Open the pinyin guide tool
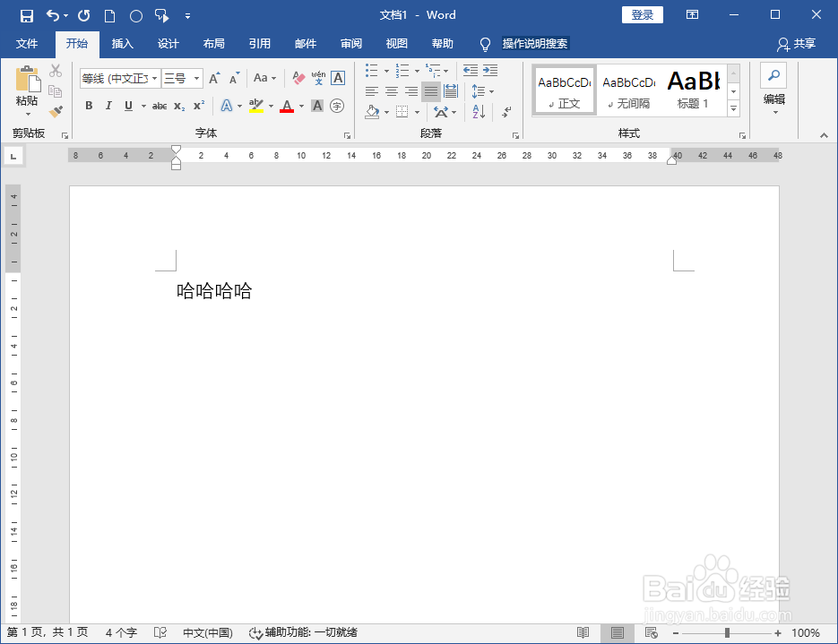Image resolution: width=838 pixels, height=644 pixels. click(319, 78)
